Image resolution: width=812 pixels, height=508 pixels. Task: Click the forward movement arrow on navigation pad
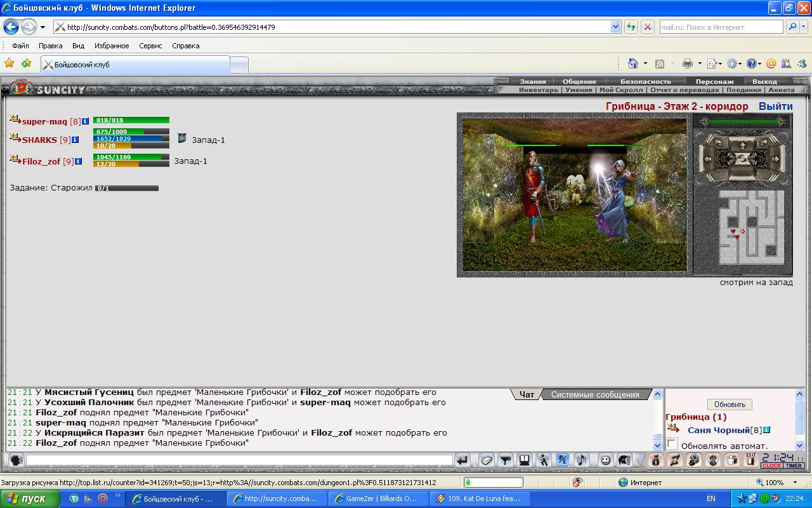(742, 145)
